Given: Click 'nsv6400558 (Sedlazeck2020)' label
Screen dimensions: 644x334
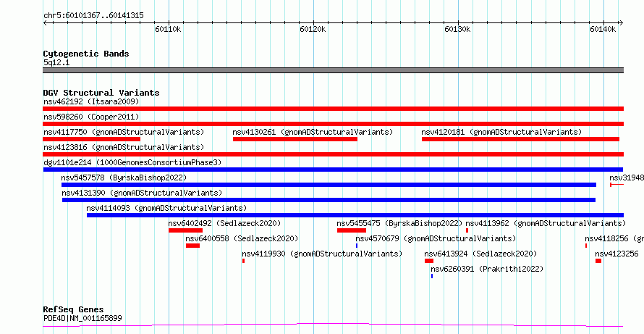Looking at the screenshot, I should [242, 238].
